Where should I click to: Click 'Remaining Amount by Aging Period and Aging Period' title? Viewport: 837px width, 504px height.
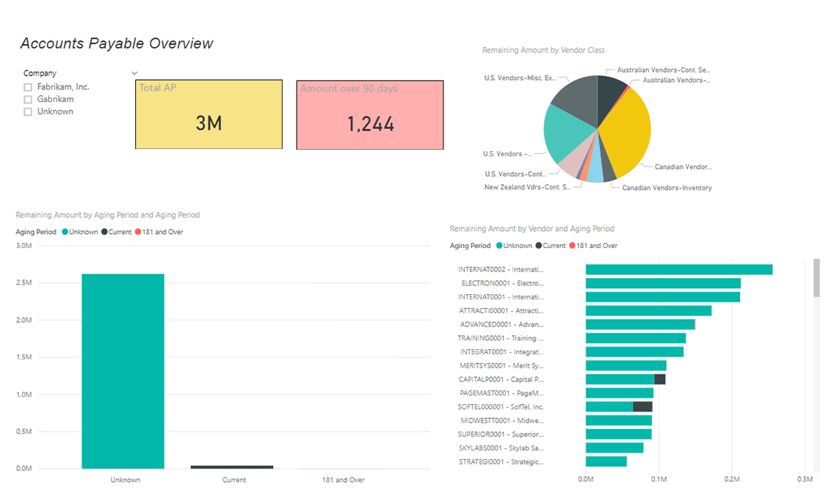[x=107, y=215]
